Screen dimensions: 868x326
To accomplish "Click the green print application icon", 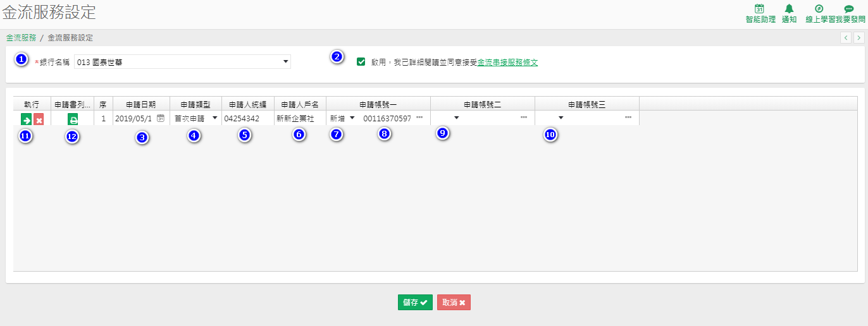I will tap(73, 119).
